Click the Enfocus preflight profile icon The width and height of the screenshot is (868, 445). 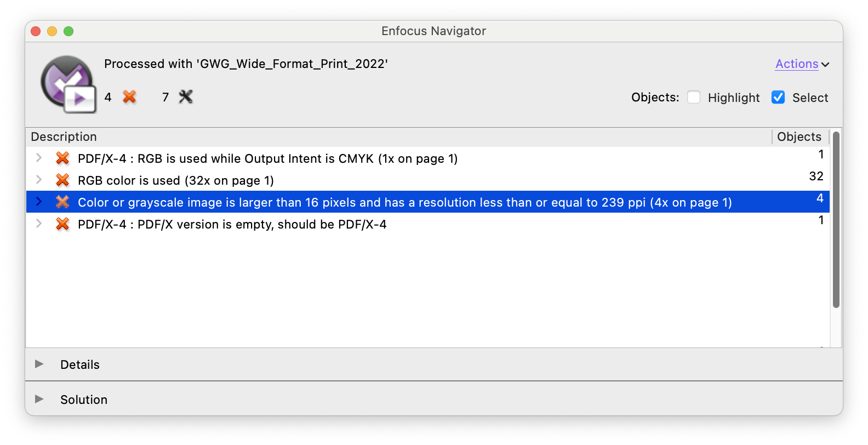pos(68,84)
